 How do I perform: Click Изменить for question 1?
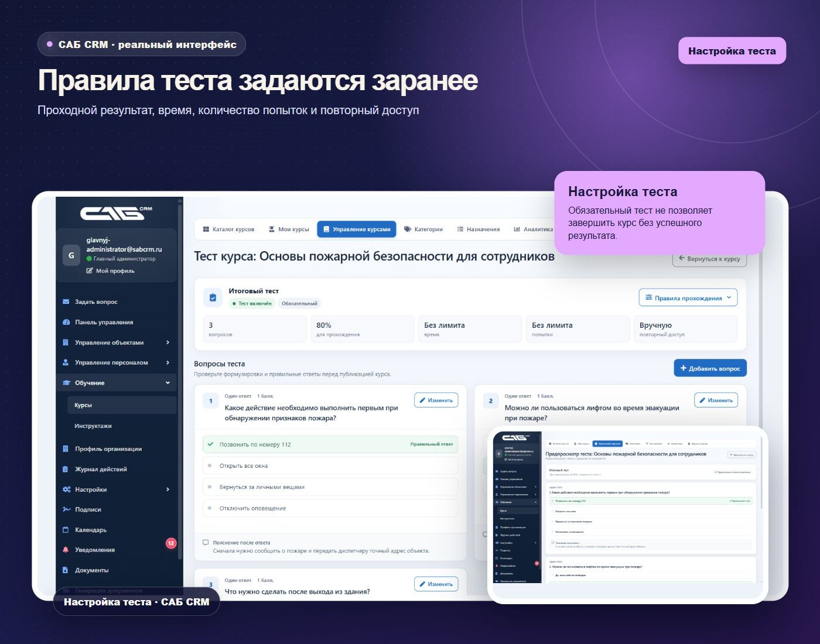(x=436, y=400)
